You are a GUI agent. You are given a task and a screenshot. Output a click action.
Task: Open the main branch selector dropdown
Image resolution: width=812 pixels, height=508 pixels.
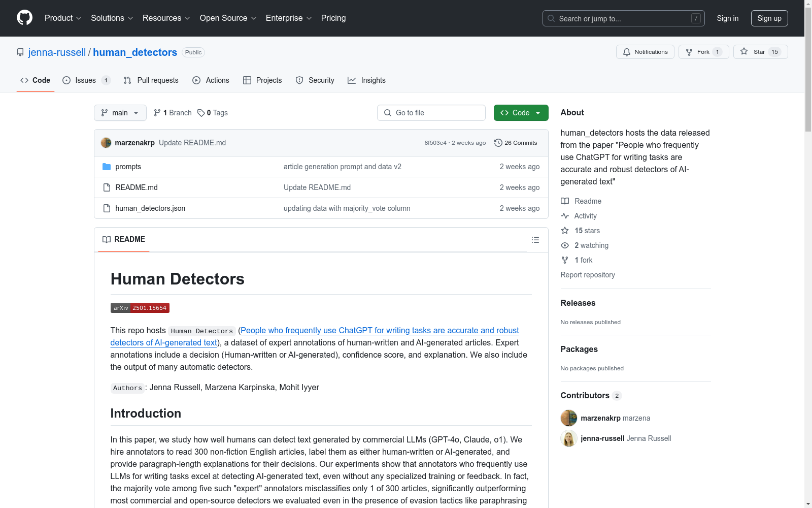[120, 113]
